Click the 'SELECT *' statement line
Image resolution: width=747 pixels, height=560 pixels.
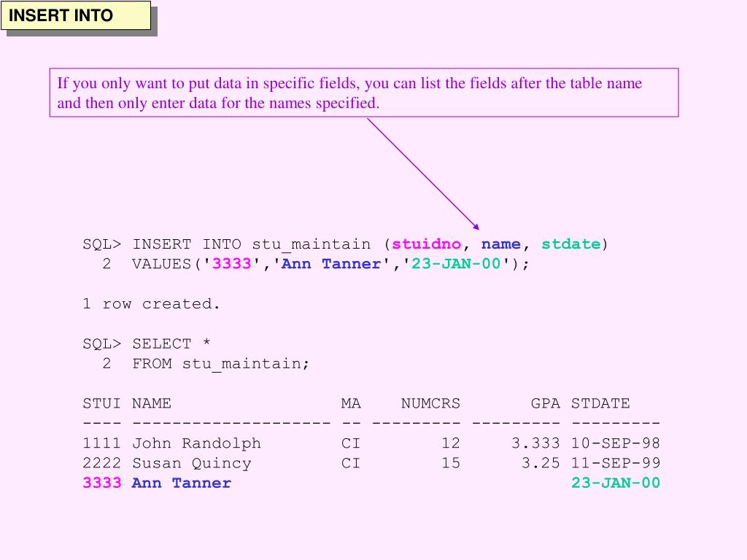pyautogui.click(x=147, y=343)
